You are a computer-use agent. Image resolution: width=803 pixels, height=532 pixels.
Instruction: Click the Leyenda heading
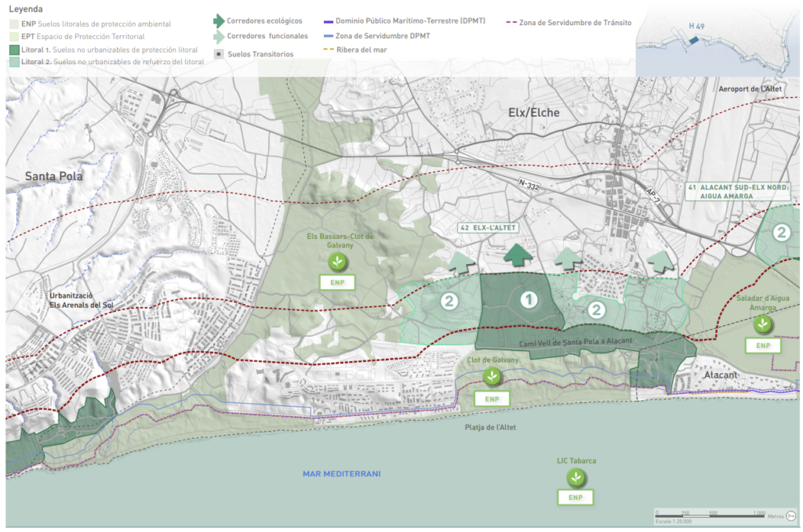coord(25,9)
